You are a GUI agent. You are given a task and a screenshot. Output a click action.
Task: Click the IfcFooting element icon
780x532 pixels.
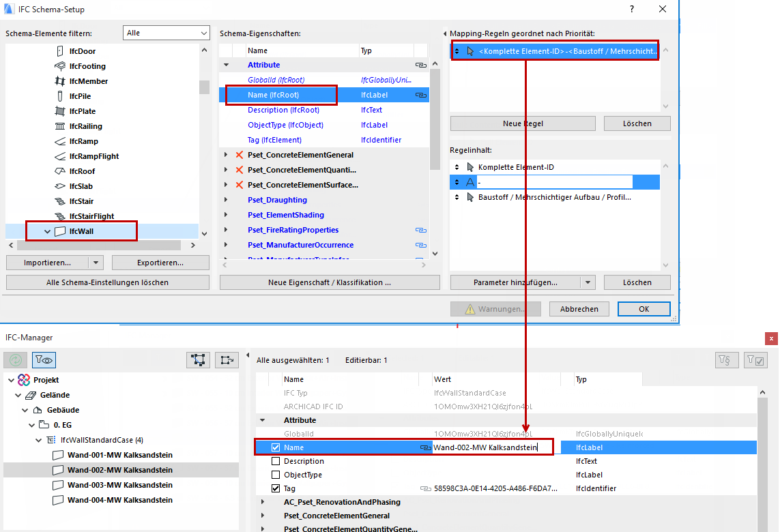60,66
